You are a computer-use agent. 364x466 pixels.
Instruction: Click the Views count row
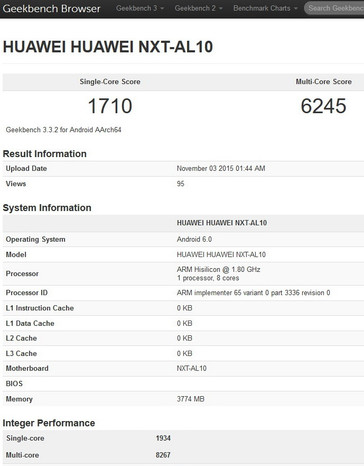point(183,184)
